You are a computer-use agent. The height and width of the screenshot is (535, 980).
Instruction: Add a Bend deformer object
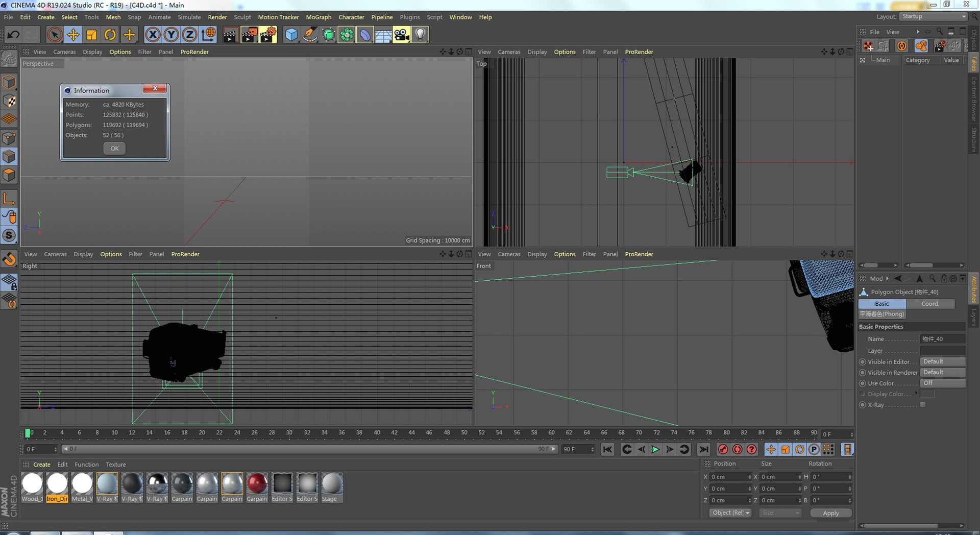click(x=365, y=35)
